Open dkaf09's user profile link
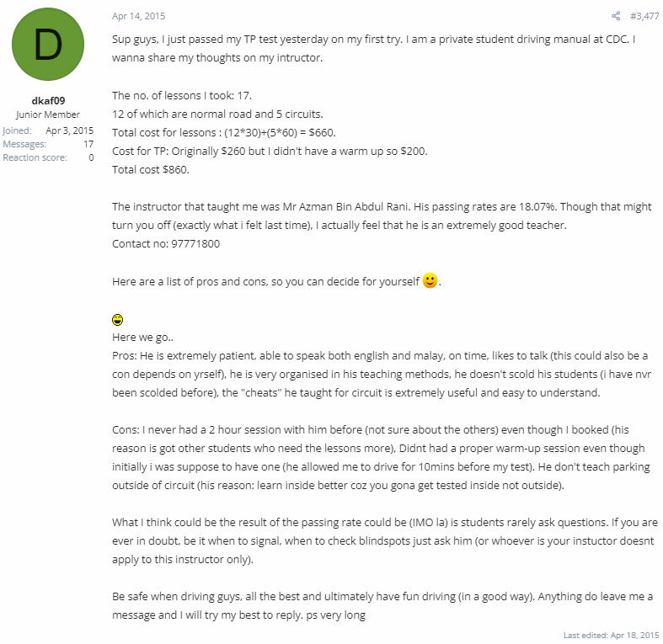 (x=48, y=100)
